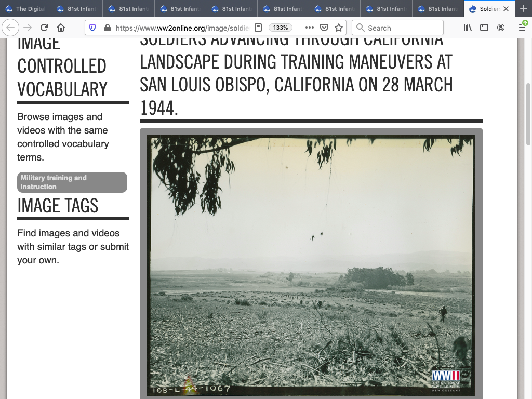Reset the 133% zoom level indicator
532x399 pixels.
pos(281,28)
